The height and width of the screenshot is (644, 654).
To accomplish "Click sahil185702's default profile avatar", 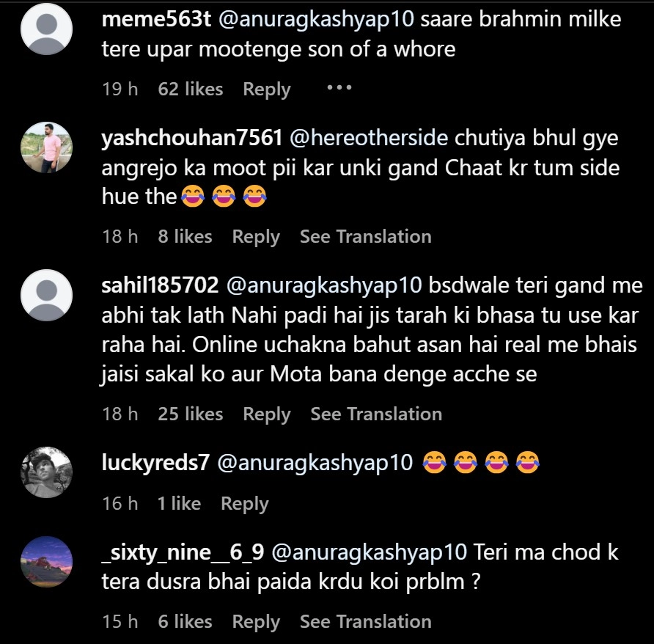I will coord(47,296).
